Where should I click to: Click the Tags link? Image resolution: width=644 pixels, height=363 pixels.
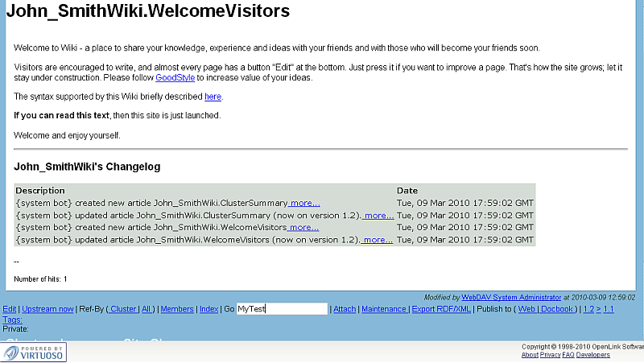[x=12, y=320]
